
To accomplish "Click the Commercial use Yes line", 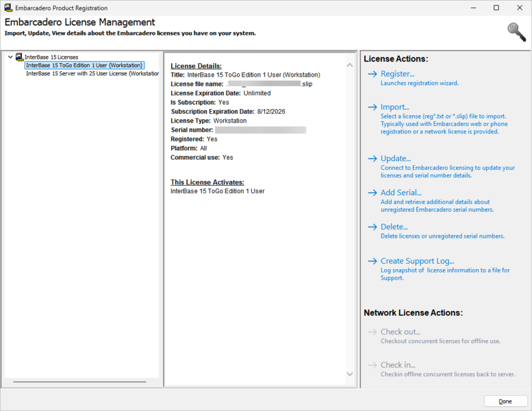I will tap(202, 158).
